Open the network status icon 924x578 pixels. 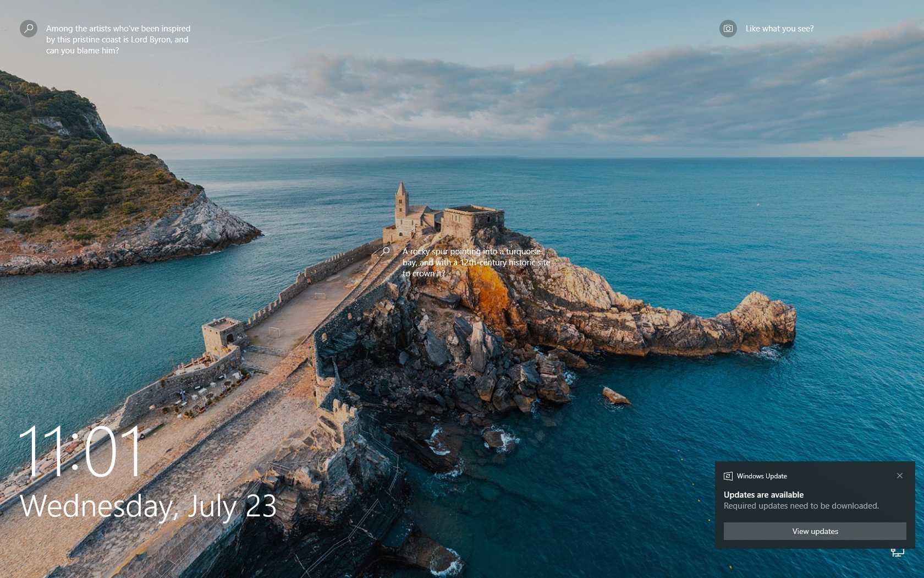coord(898,552)
